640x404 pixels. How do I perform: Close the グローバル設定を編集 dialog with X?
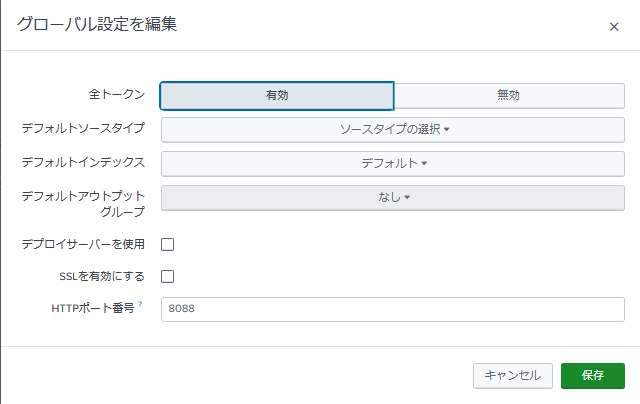tap(613, 27)
